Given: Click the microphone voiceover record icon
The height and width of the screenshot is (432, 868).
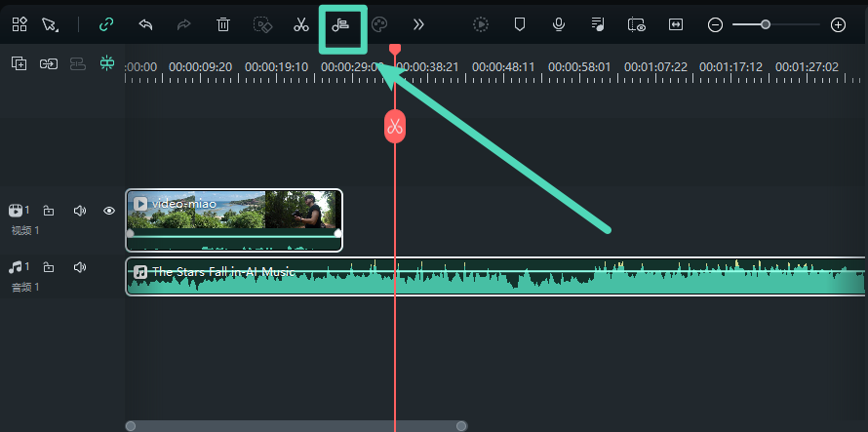Looking at the screenshot, I should pos(559,25).
